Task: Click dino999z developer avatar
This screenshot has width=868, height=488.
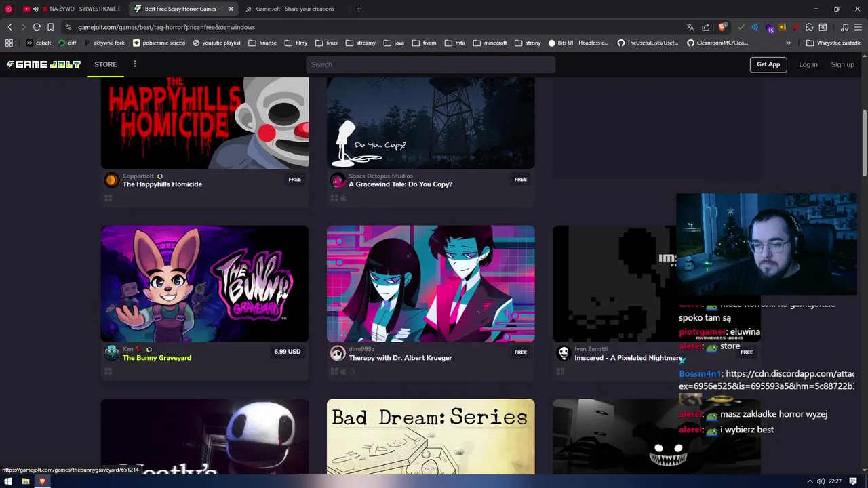Action: (x=337, y=353)
